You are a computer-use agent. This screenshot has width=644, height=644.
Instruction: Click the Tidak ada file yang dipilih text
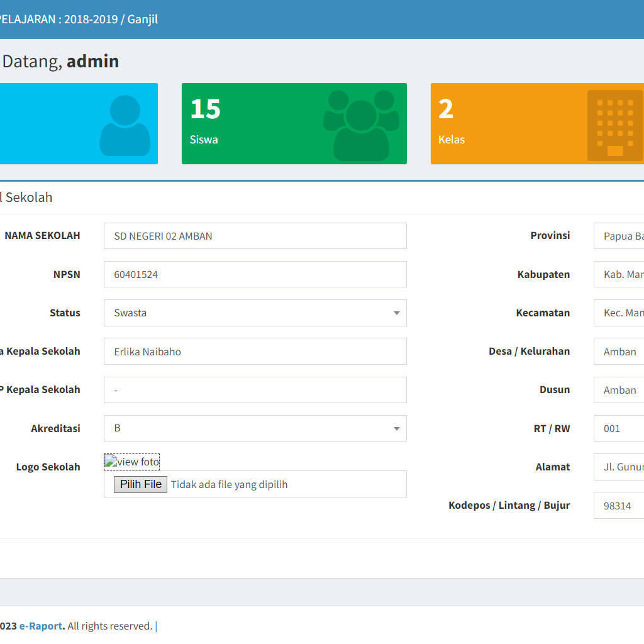[x=229, y=485]
